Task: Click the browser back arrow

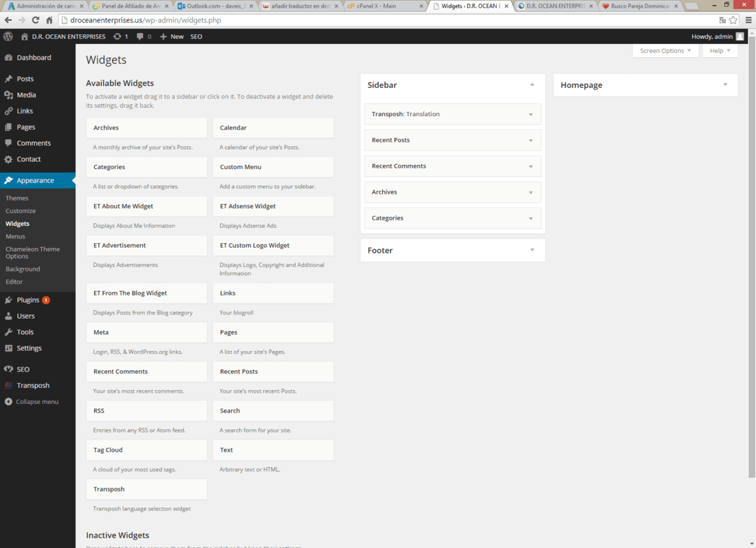Action: 8,20
